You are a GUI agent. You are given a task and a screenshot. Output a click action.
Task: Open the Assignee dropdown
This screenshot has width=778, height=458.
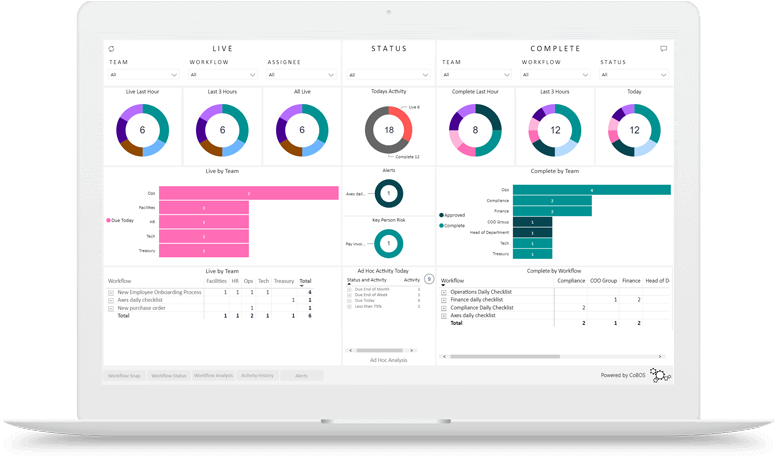301,74
